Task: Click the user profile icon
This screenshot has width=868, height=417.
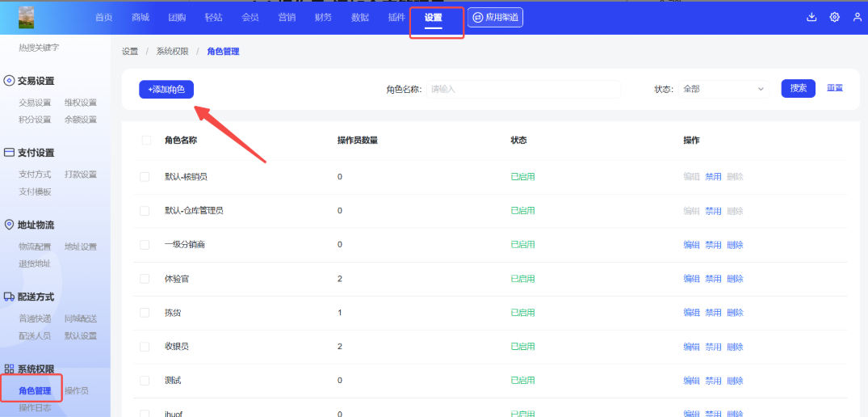Action: click(858, 17)
